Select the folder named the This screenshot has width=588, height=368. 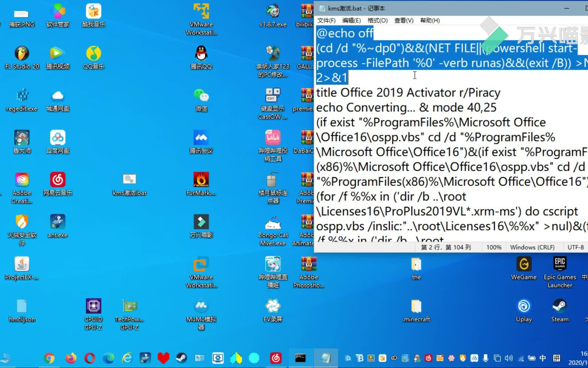click(416, 269)
